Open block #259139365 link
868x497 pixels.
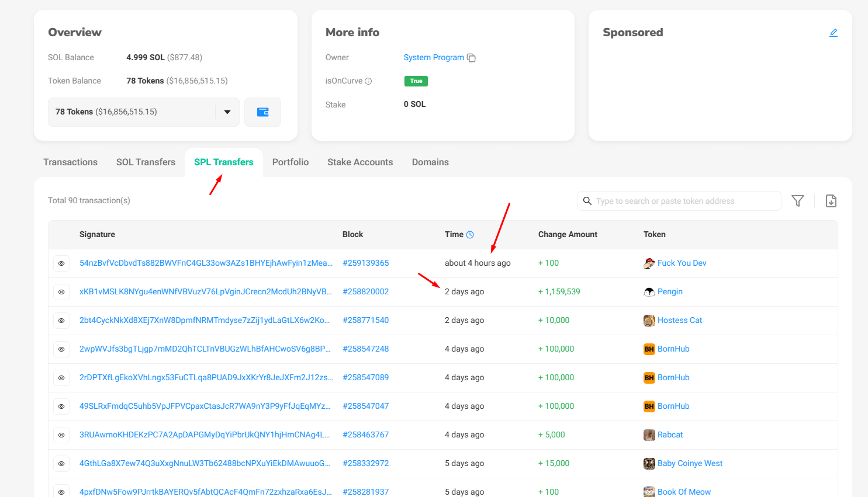365,263
